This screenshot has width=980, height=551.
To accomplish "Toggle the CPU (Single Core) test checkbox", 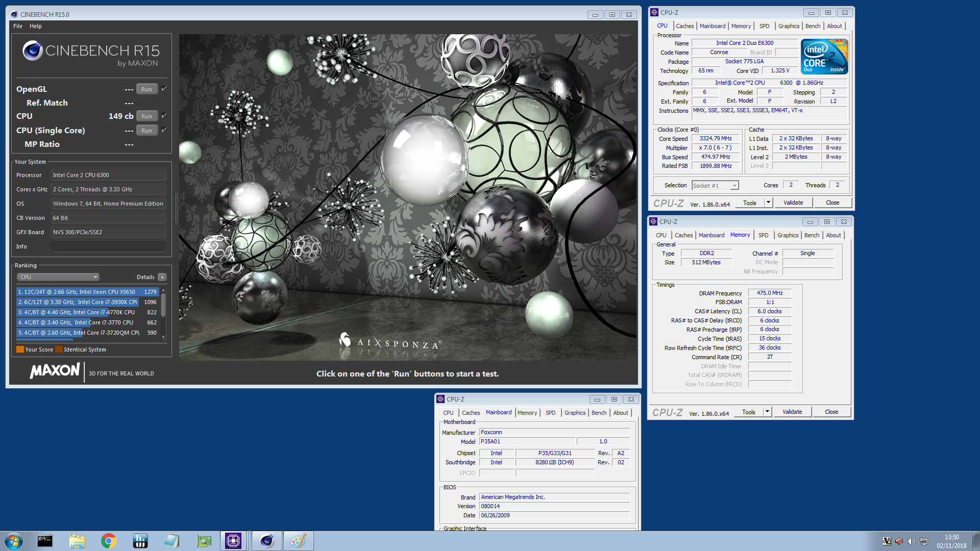I will point(164,130).
